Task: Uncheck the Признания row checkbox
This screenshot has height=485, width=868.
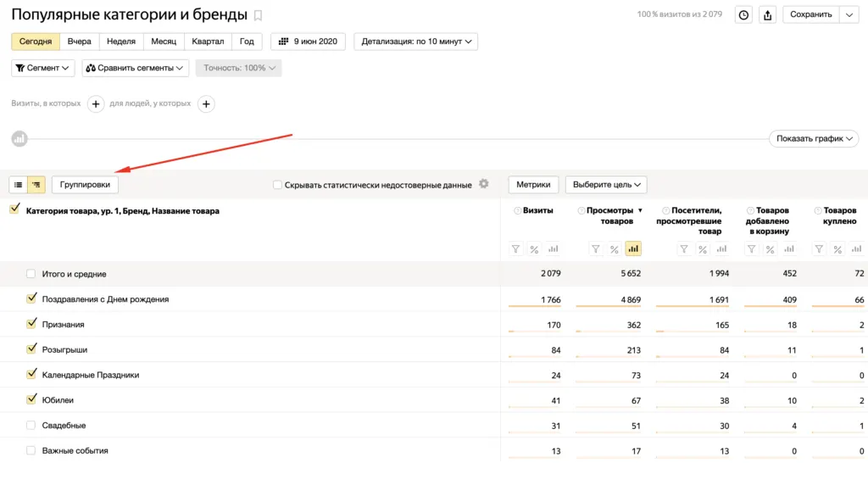Action: 31,324
